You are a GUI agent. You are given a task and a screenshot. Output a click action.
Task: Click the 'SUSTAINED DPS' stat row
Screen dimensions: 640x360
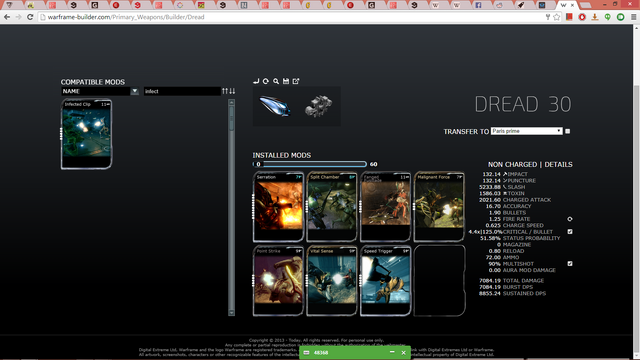[x=512, y=293]
